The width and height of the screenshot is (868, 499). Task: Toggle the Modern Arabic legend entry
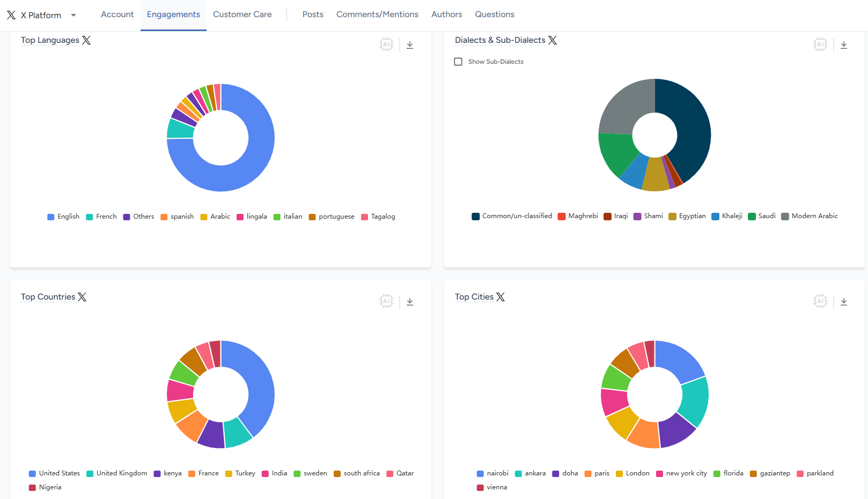pyautogui.click(x=810, y=216)
